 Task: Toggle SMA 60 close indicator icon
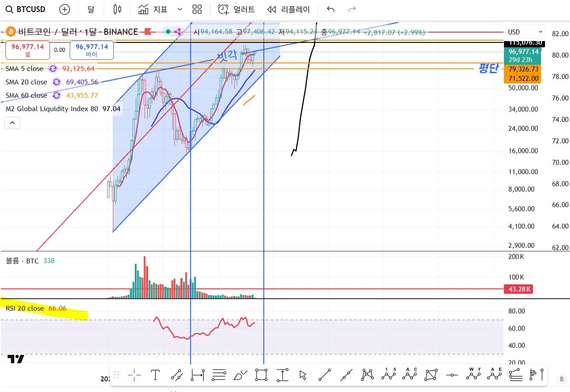click(x=56, y=96)
